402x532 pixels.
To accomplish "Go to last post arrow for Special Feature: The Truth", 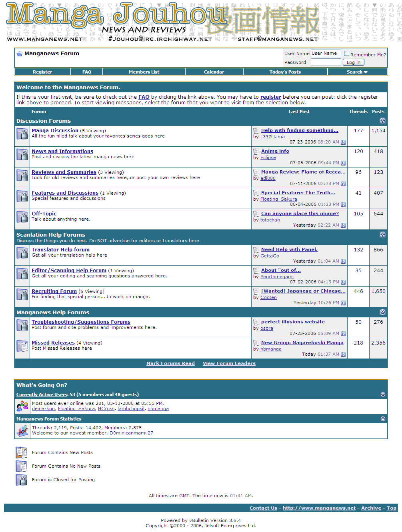I will [x=343, y=205].
